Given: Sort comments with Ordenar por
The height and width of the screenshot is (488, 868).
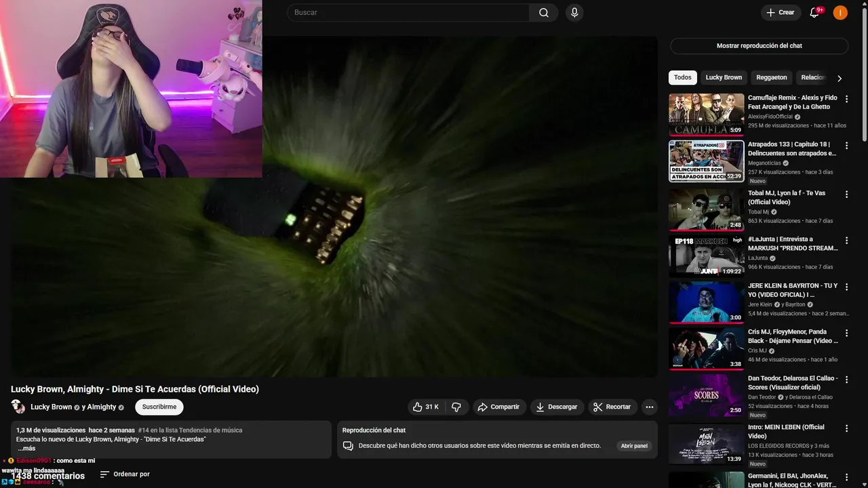Looking at the screenshot, I should (x=125, y=474).
